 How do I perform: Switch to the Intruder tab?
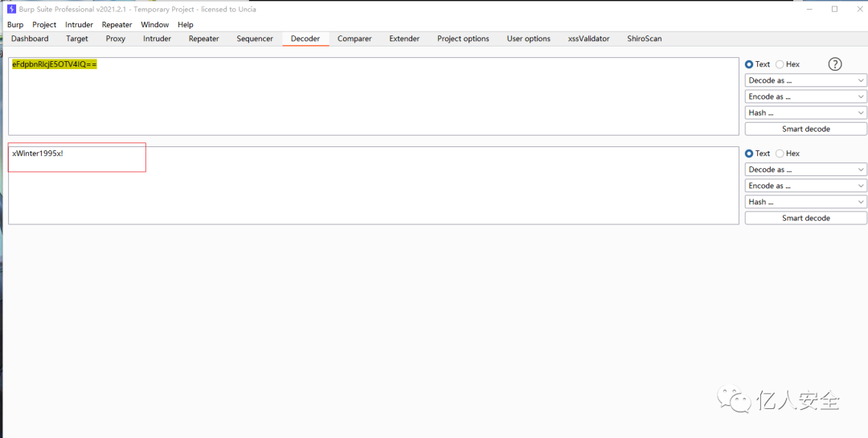(158, 39)
